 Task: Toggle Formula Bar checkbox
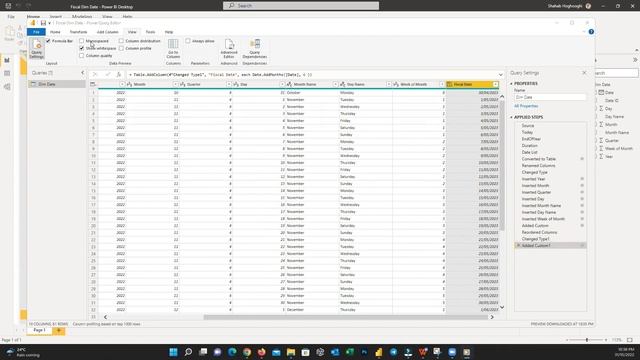tap(48, 41)
